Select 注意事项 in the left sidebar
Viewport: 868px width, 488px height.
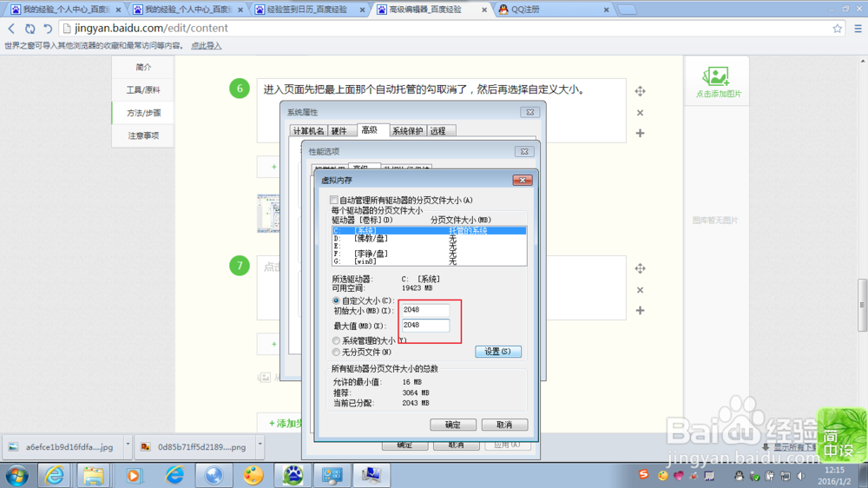(x=143, y=135)
